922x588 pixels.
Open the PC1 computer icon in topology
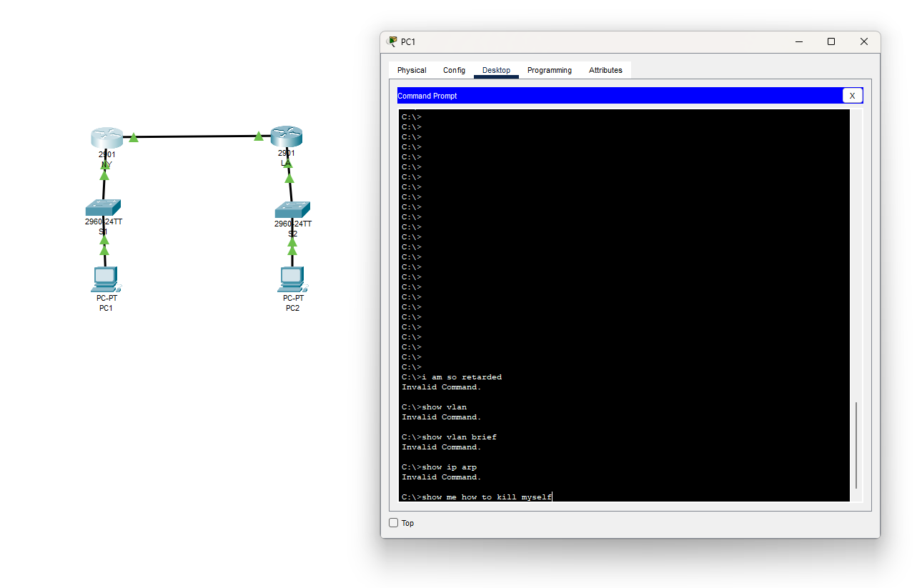tap(106, 279)
